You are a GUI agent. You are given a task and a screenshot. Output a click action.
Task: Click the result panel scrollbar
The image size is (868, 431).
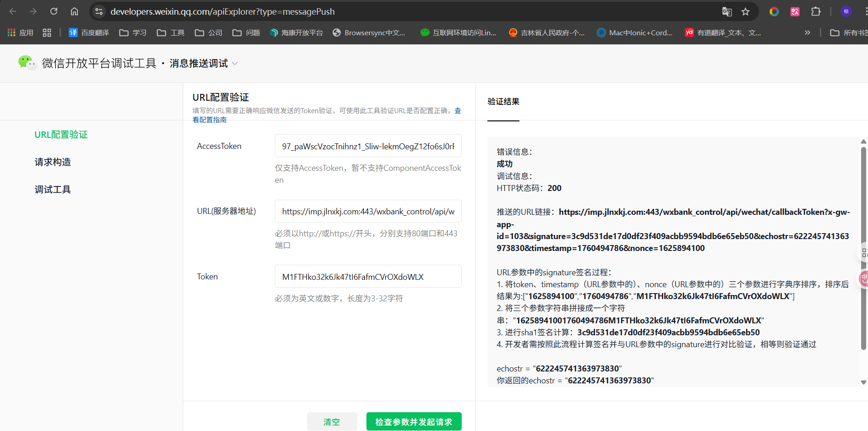pos(863,248)
